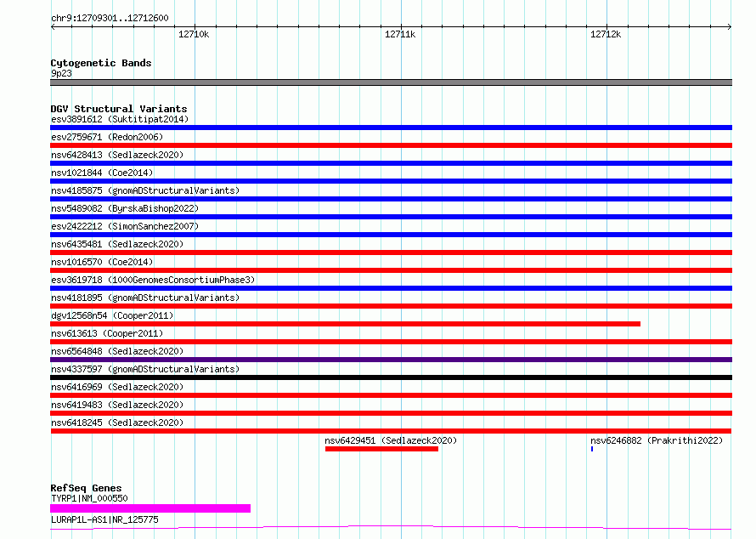Open nsv6416969 (Sedlazeck2020) label
This screenshot has height=539, width=756.
[117, 387]
